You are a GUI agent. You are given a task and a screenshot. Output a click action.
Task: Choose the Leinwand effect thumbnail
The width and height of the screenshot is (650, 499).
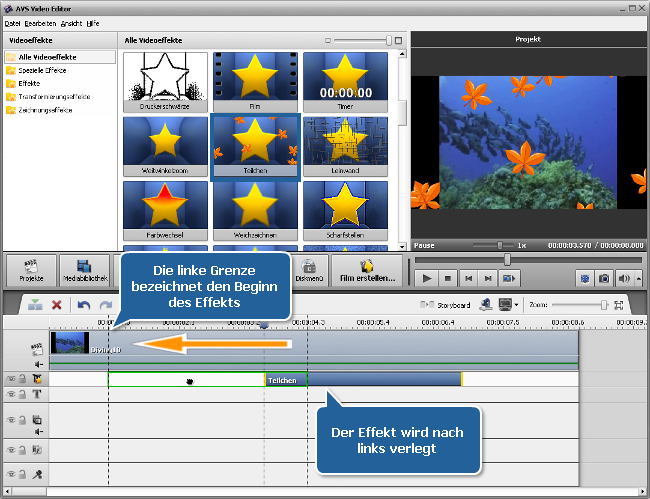coord(345,146)
